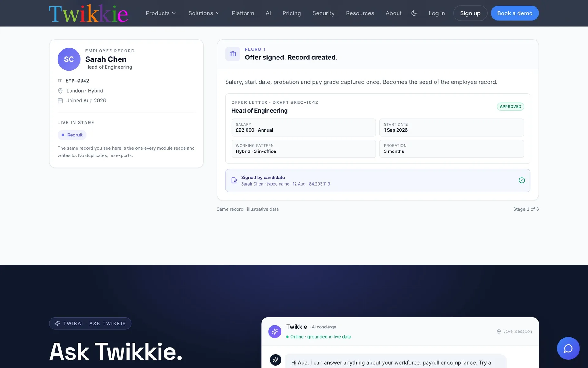Select the Recruit stage pill
The height and width of the screenshot is (368, 588).
pyautogui.click(x=72, y=135)
